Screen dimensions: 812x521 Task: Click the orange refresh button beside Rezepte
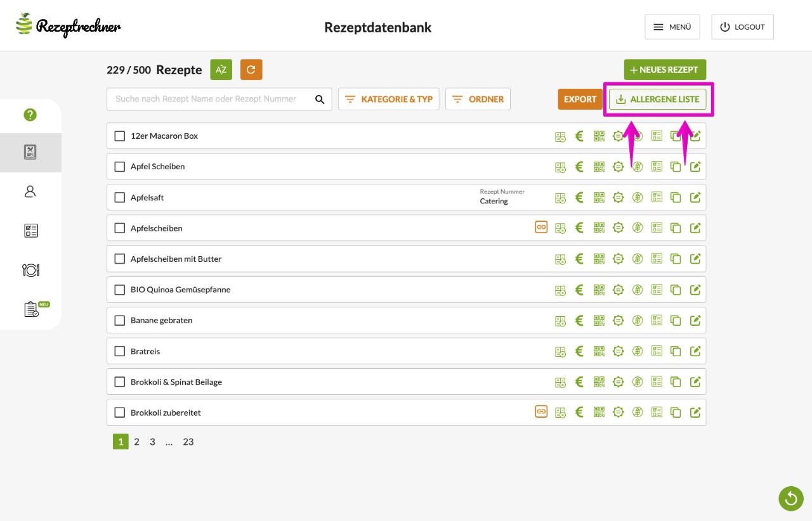click(x=251, y=70)
